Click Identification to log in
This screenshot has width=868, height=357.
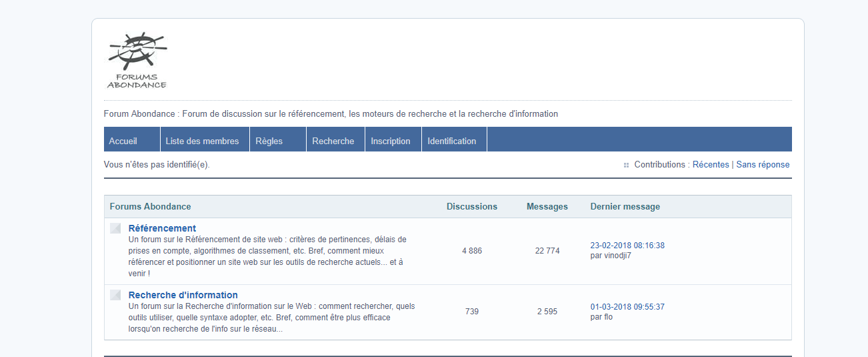click(452, 141)
